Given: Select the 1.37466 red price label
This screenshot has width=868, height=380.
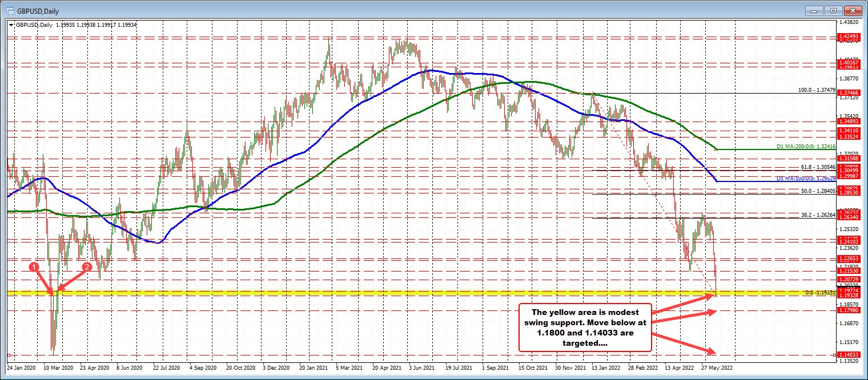Looking at the screenshot, I should [x=848, y=92].
